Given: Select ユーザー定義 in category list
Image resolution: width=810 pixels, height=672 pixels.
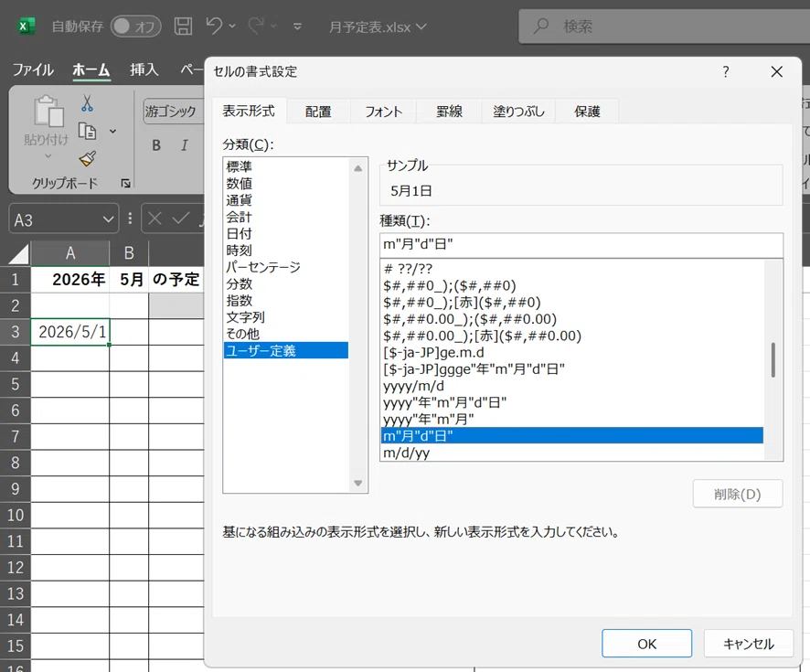Looking at the screenshot, I should (x=286, y=350).
